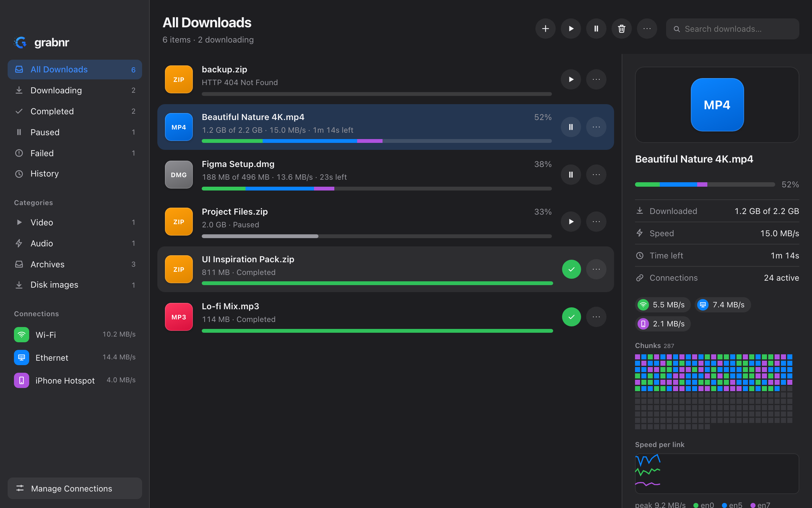The image size is (812, 508).
Task: Retry backup.zip with its play button
Action: click(x=571, y=79)
